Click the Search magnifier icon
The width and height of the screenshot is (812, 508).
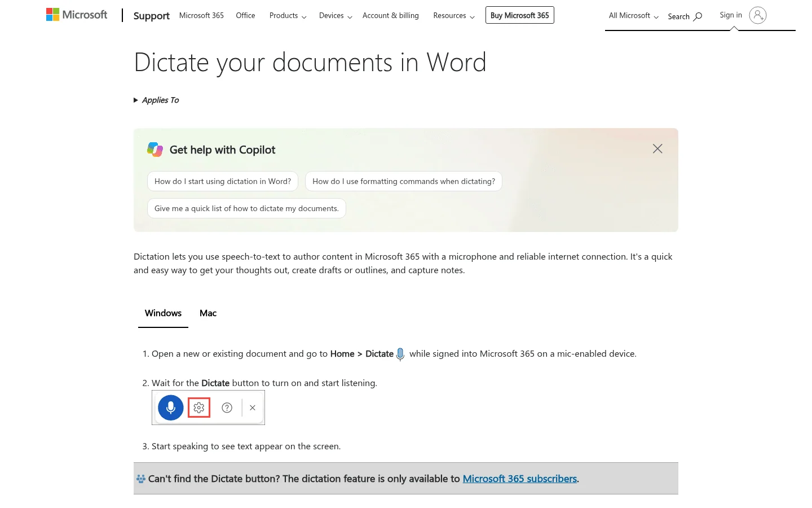coord(698,16)
